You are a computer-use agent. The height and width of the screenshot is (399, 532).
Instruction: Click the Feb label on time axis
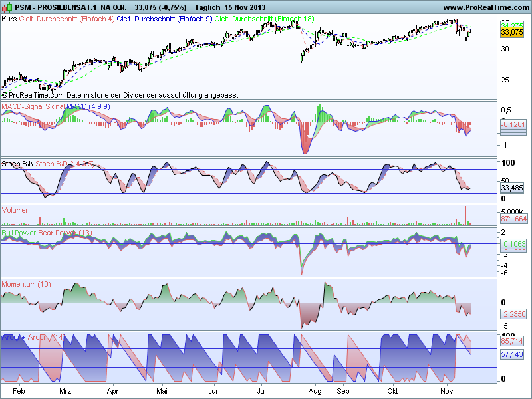click(19, 391)
